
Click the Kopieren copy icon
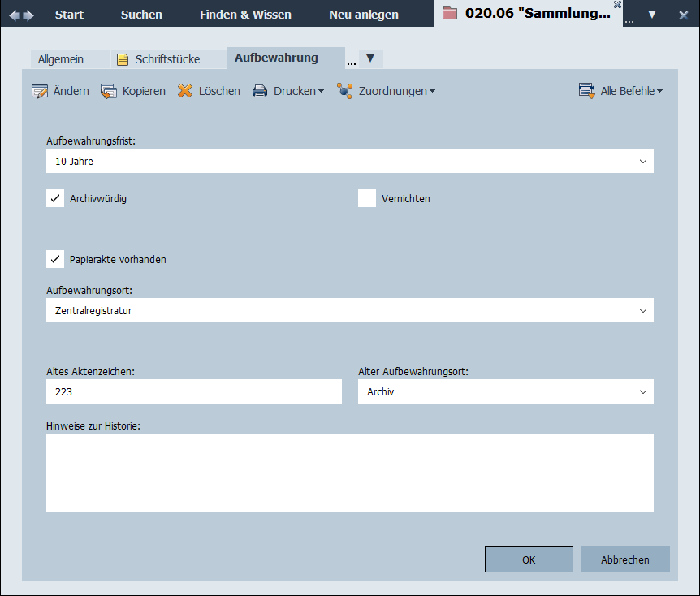(109, 91)
